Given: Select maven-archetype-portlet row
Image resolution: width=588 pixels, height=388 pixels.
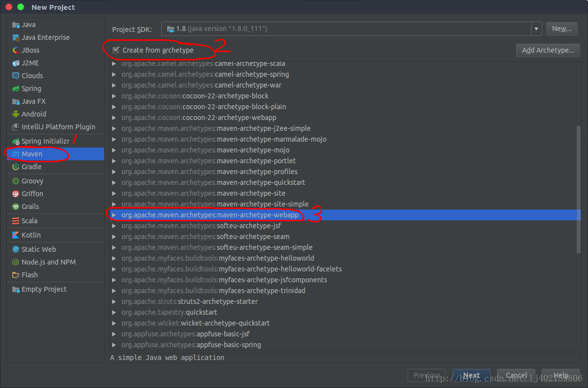Looking at the screenshot, I should coord(345,161).
